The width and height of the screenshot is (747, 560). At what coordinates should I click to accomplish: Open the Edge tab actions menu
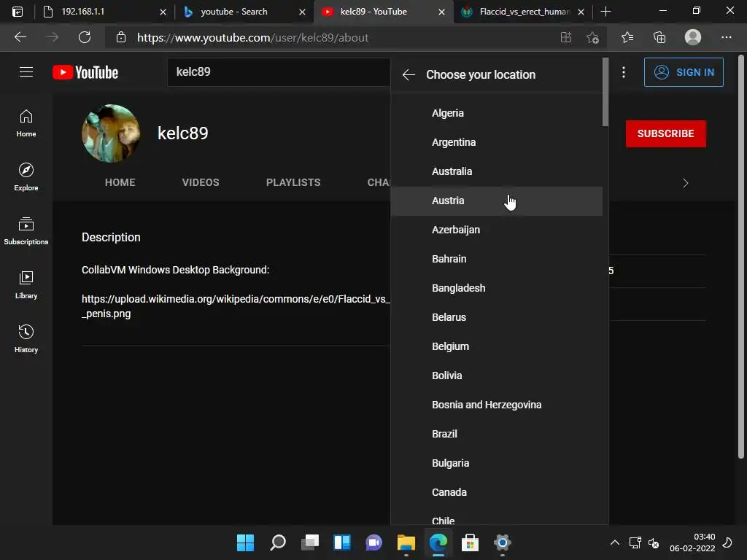(x=18, y=12)
